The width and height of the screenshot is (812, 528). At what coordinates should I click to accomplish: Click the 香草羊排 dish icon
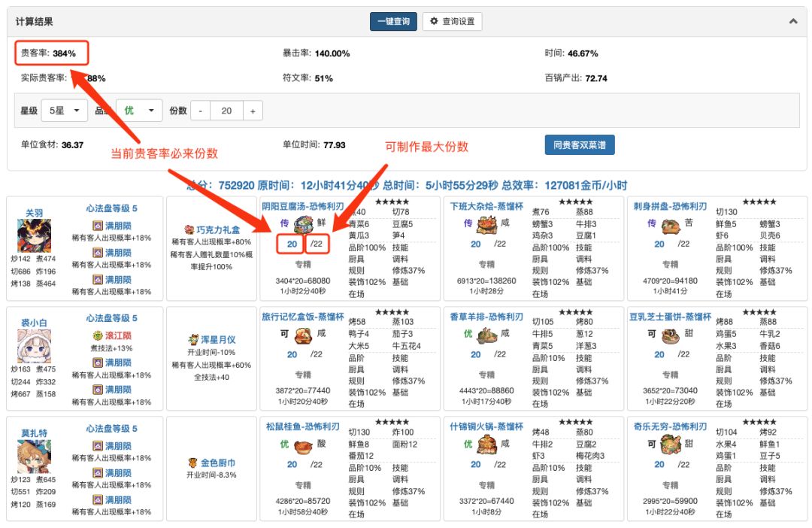[486, 335]
